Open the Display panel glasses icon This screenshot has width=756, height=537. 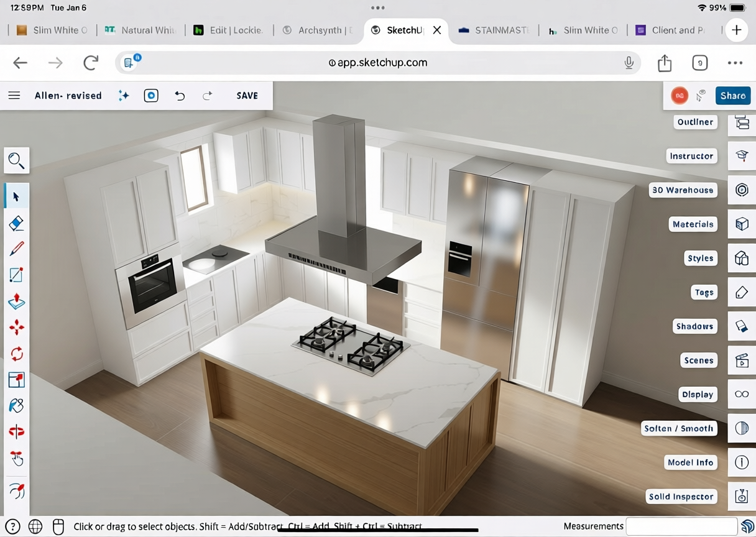pos(742,394)
